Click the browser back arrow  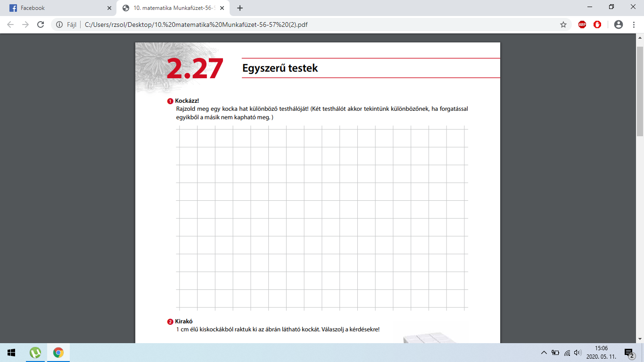10,25
